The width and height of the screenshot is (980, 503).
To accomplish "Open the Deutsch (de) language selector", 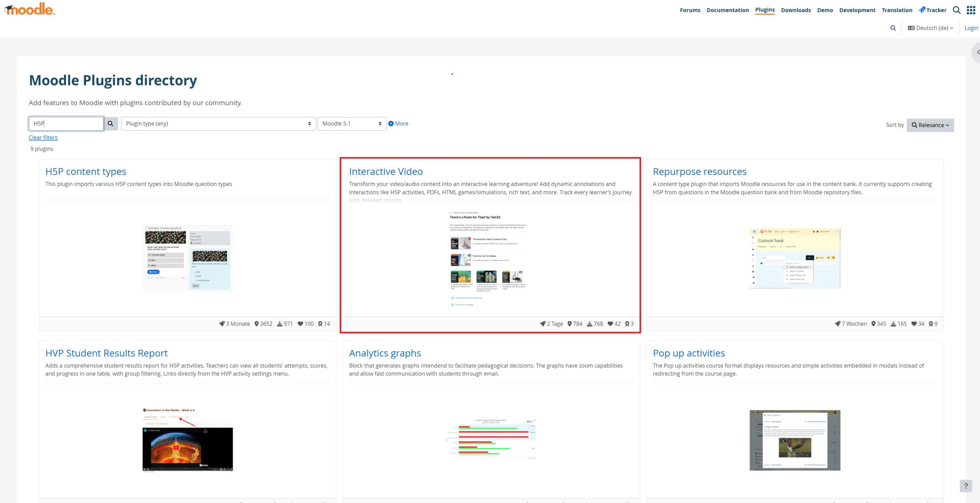I will [x=930, y=28].
